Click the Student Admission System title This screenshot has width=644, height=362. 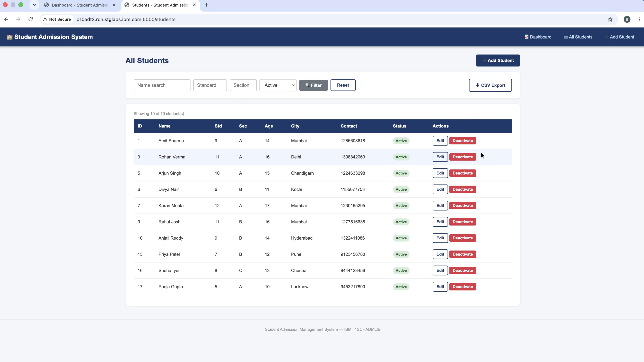(x=53, y=37)
